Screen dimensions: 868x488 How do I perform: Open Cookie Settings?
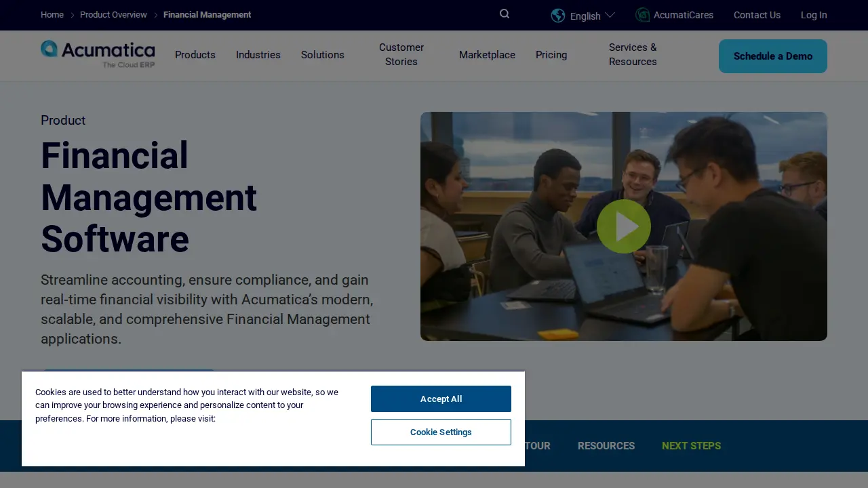(x=441, y=432)
